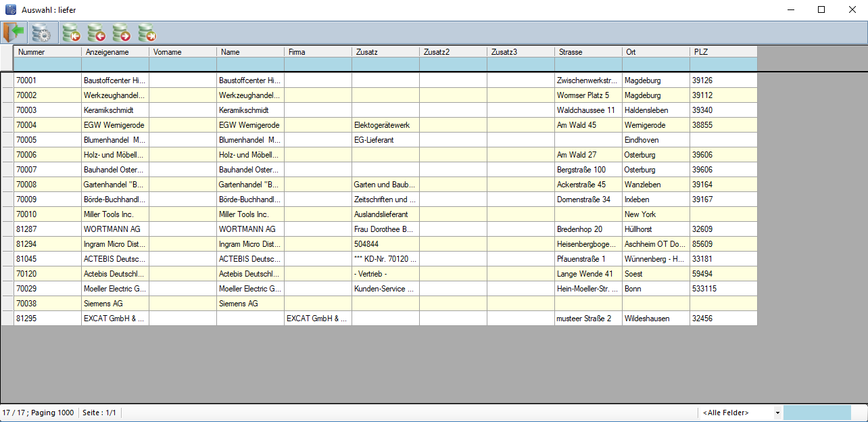Viewport: 868px width, 422px height.
Task: Click the "17 / 17 ; Paging 1000" status text
Action: click(39, 413)
